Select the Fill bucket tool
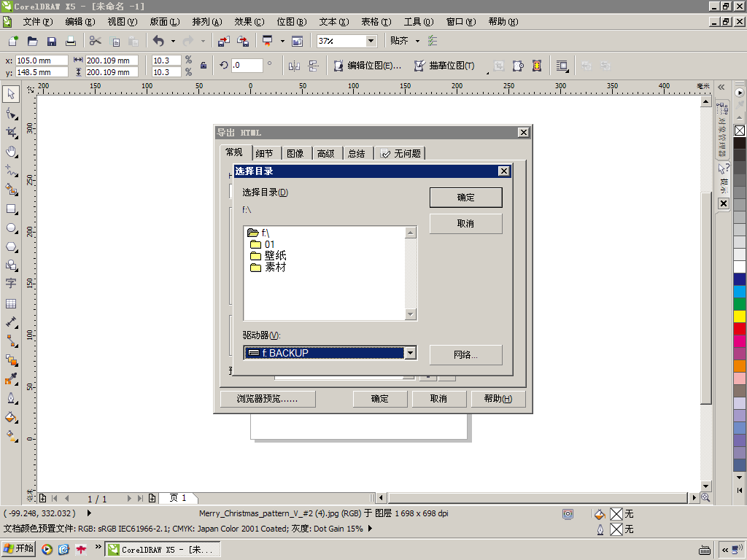This screenshot has height=560, width=747. [x=11, y=417]
